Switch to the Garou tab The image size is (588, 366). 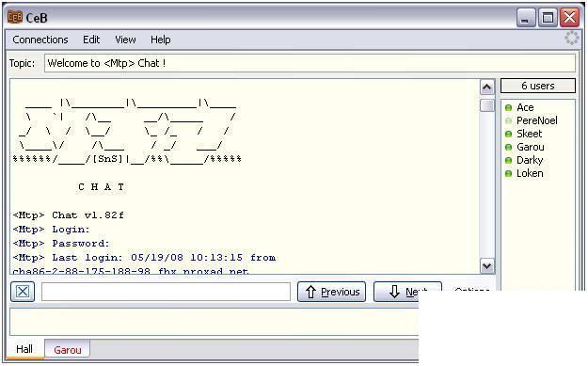coord(68,349)
